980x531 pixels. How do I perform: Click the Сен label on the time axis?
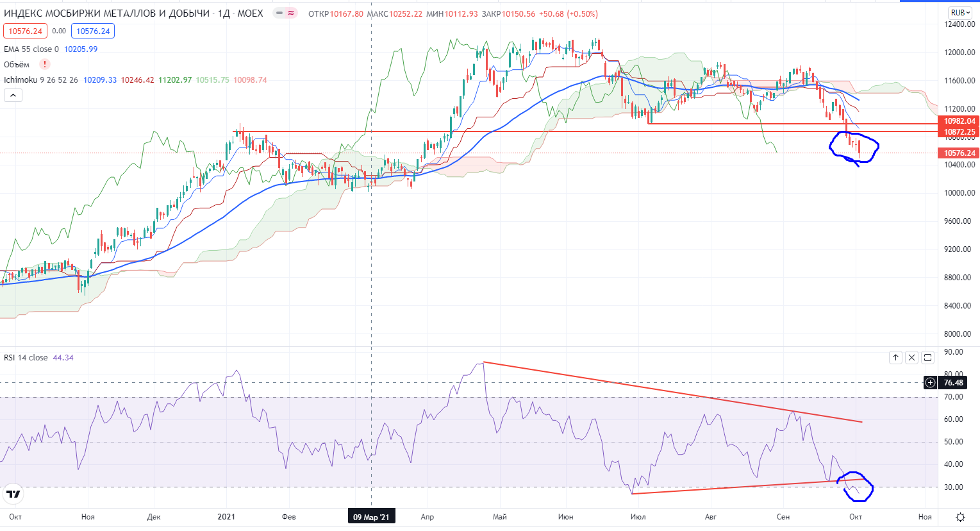783,517
